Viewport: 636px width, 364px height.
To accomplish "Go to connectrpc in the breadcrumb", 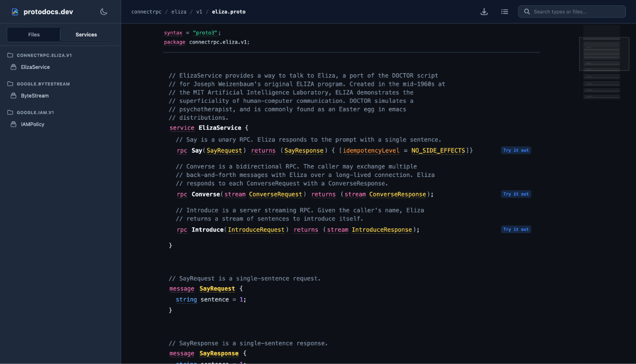I will pos(146,12).
